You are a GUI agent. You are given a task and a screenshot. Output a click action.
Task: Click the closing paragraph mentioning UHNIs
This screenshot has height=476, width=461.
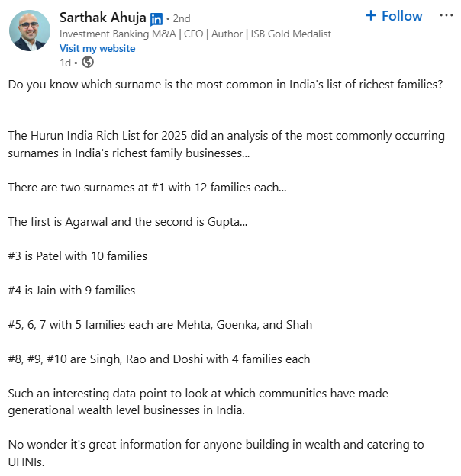[x=216, y=453]
